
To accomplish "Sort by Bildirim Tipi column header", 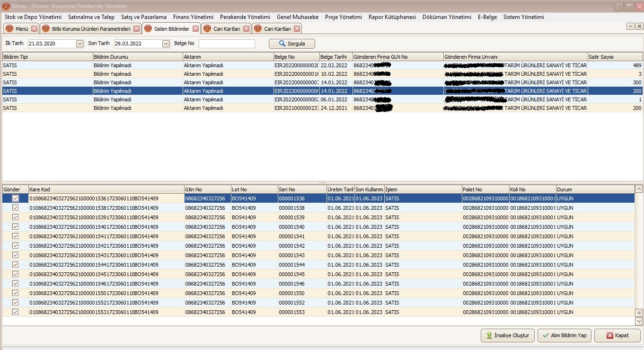I will click(x=47, y=57).
